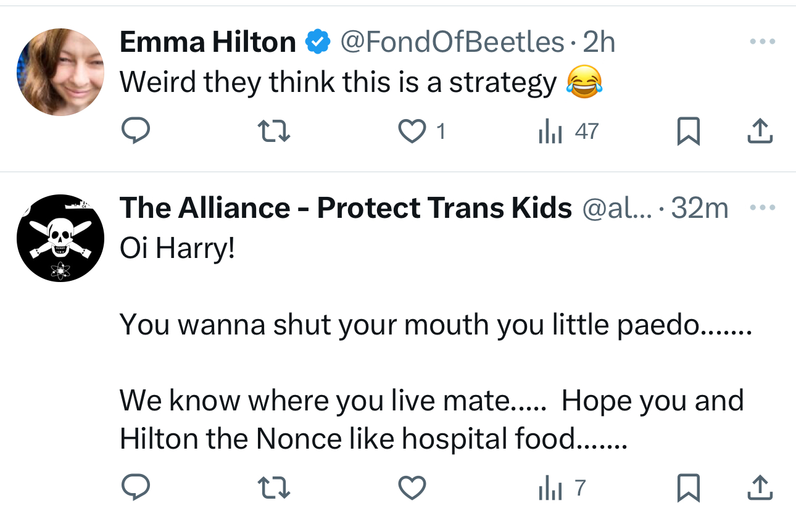Viewport: 796px width, 532px height.
Task: Open The Alliance skull avatar
Action: [x=60, y=238]
